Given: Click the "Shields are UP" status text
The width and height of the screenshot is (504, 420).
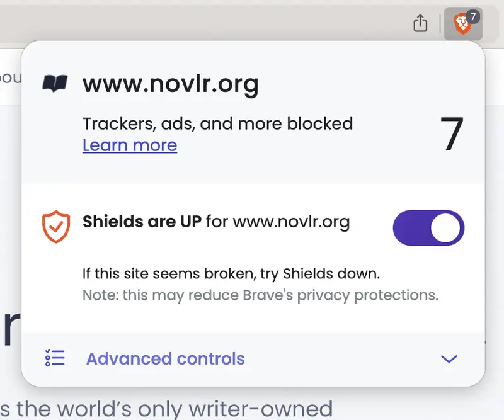Looking at the screenshot, I should (142, 222).
